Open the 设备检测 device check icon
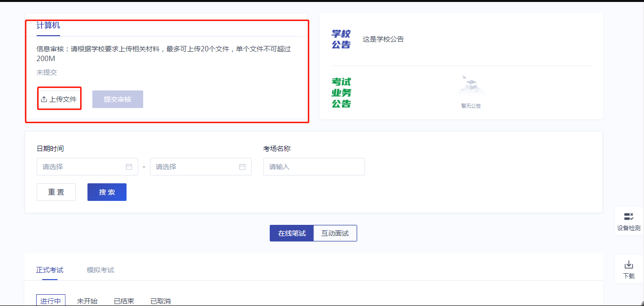Viewport: 644px width, 306px height. pos(628,217)
